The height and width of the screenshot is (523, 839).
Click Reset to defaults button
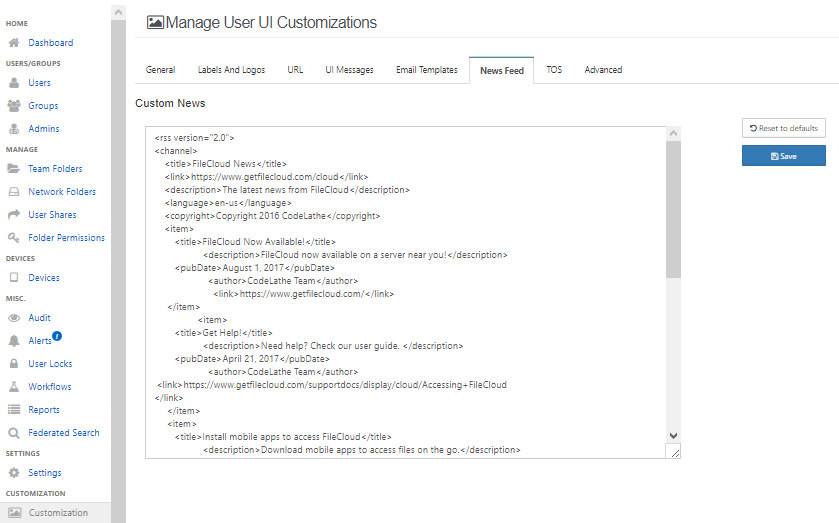(783, 128)
